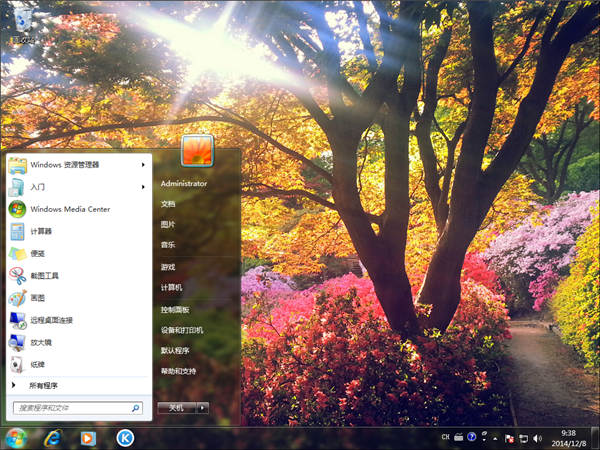Open 远程桌面连接 remote desktop

pos(78,320)
